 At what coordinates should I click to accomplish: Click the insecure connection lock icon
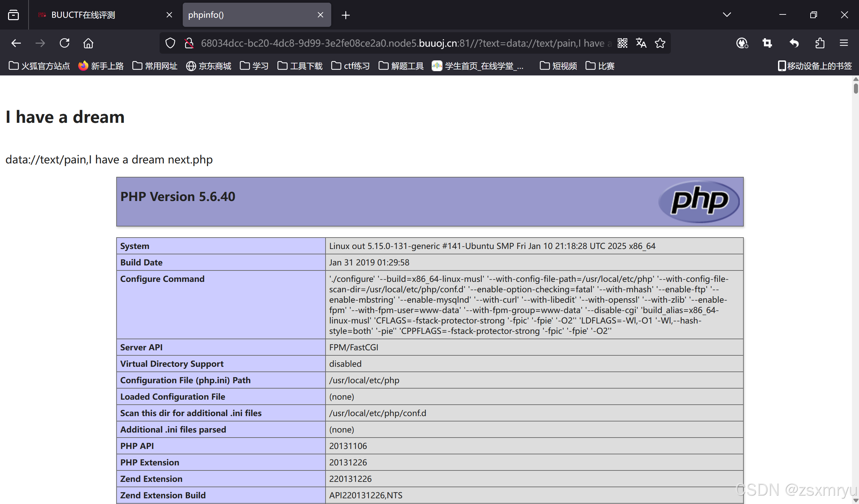click(189, 43)
